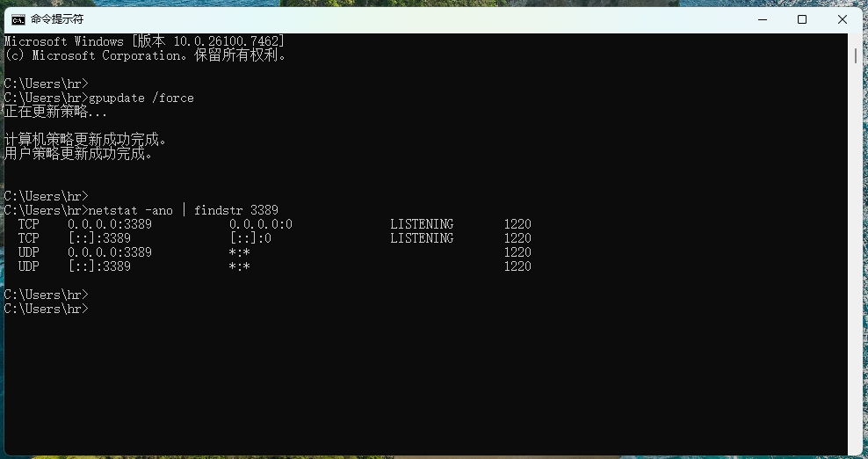Click the UDP '0.0.0.0:3389' local address

pyautogui.click(x=110, y=252)
